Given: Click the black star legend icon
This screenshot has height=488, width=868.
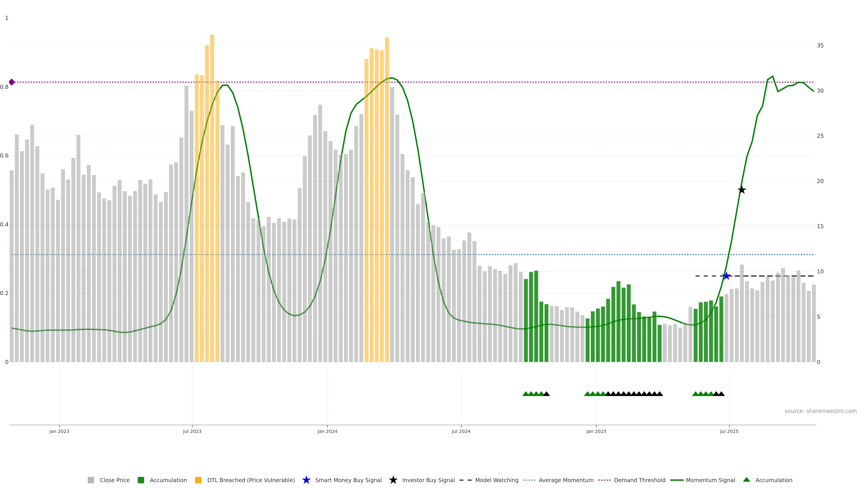Looking at the screenshot, I should (393, 480).
